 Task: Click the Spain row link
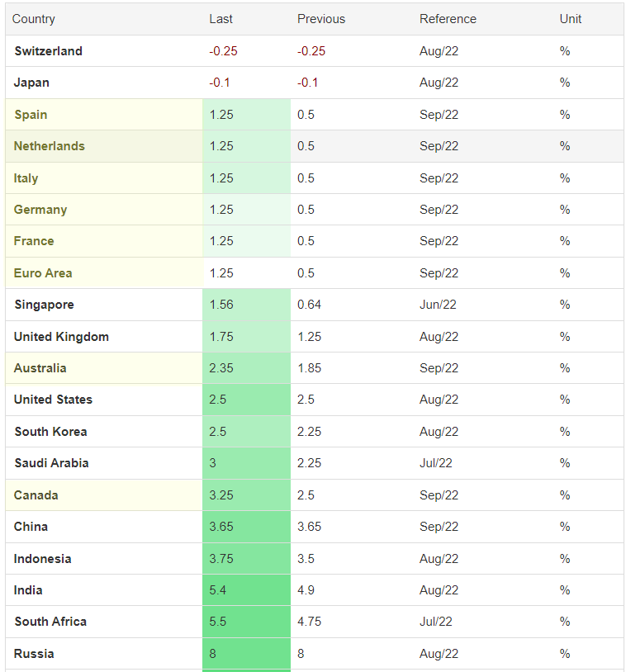click(x=31, y=115)
